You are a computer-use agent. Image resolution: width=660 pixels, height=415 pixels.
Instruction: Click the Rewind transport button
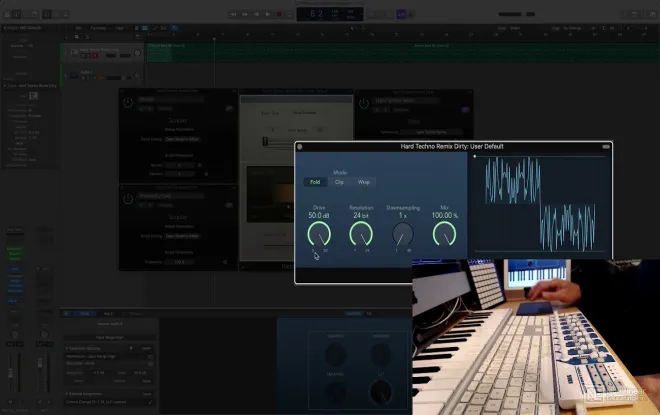coord(233,14)
